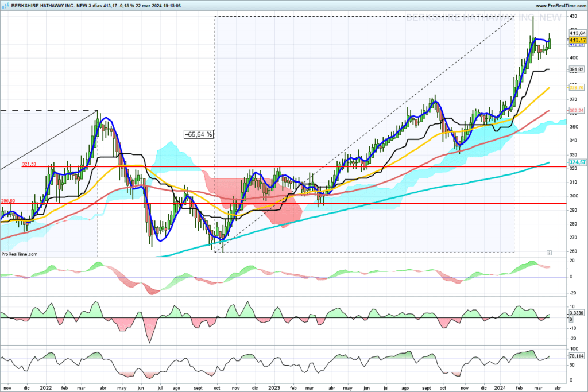The height and width of the screenshot is (392, 588).
Task: Click the "22 mar 2024" date in the title
Action: 149,6
